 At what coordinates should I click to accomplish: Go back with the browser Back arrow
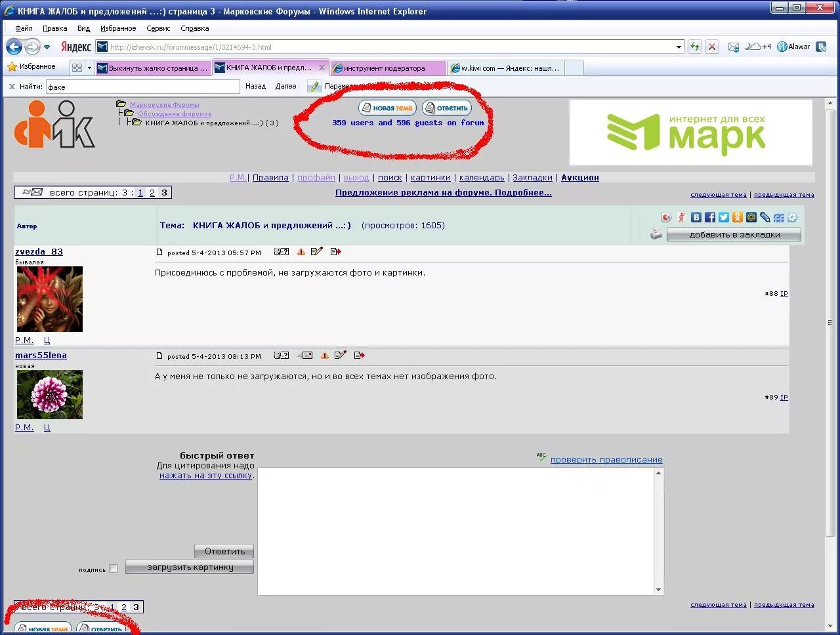pos(14,47)
